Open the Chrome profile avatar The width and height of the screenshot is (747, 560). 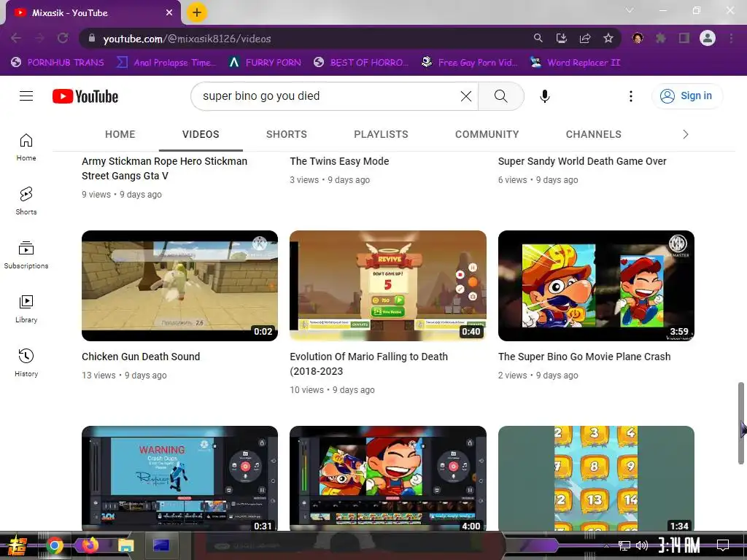click(708, 38)
